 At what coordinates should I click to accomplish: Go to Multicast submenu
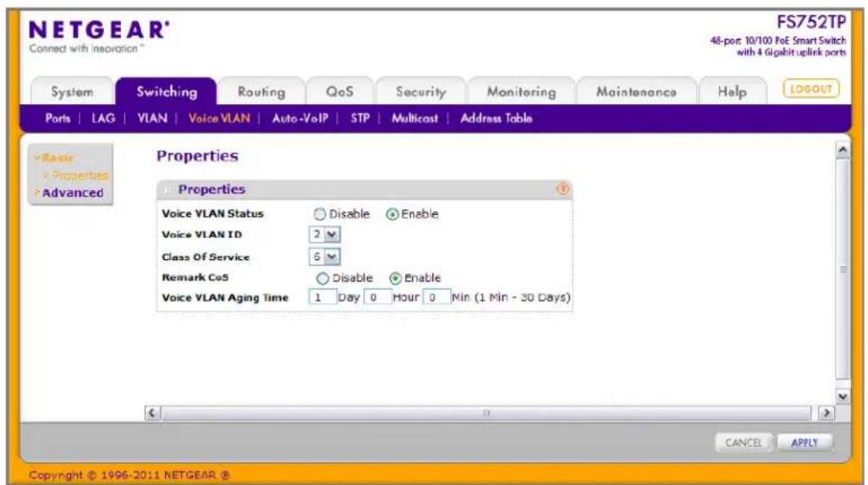pyautogui.click(x=415, y=118)
